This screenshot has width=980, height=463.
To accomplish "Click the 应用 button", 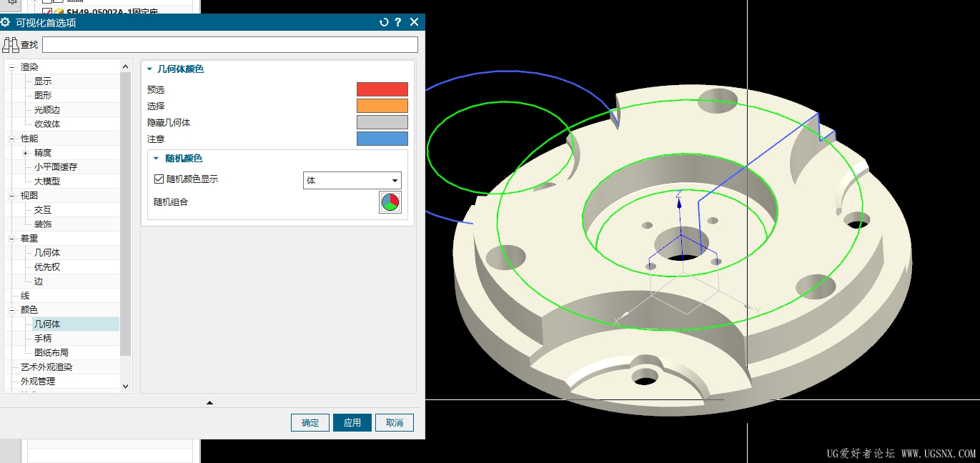I will click(352, 422).
